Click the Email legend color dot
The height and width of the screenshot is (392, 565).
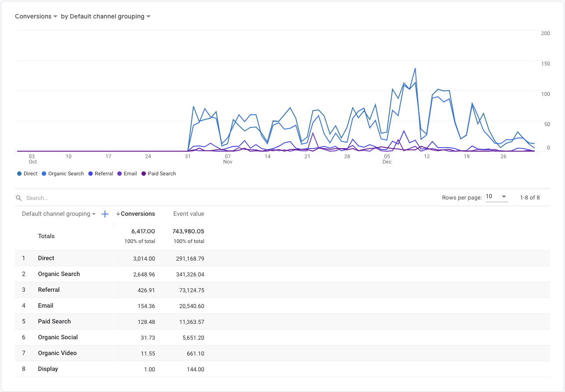119,174
